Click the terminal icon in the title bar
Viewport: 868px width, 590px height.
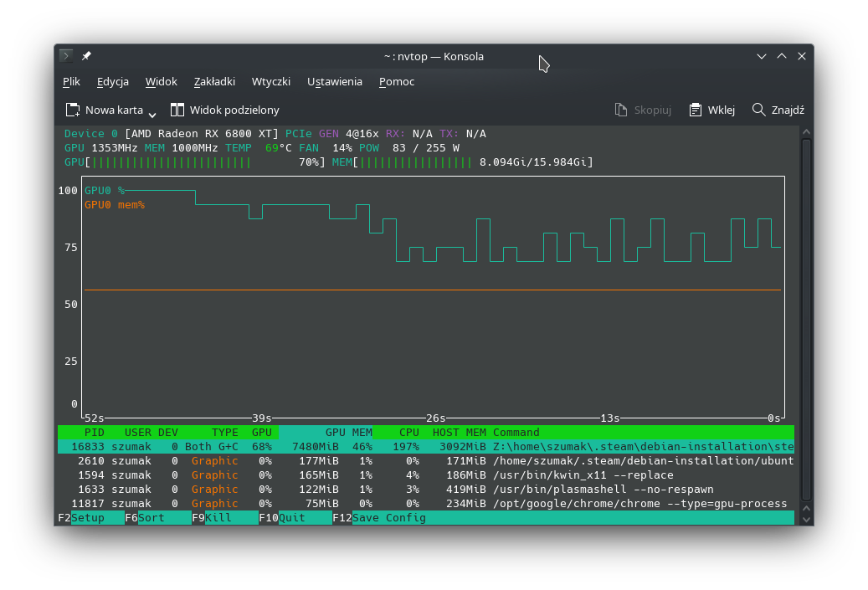pos(66,56)
